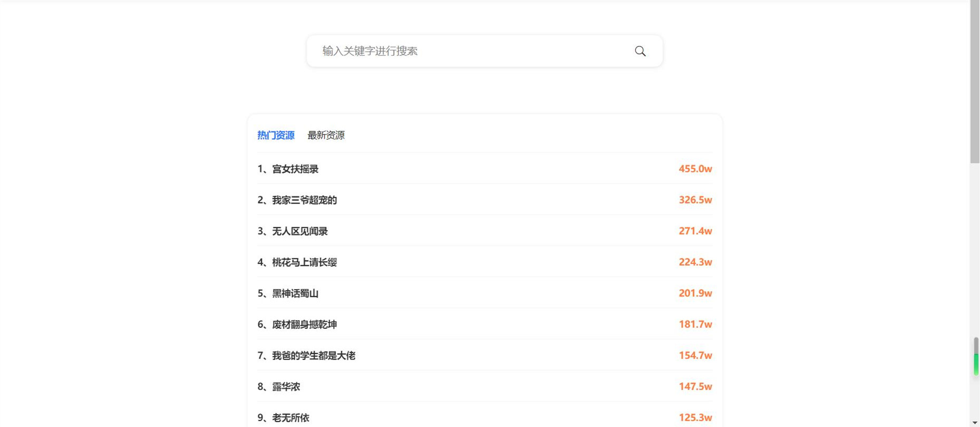This screenshot has width=980, height=427.
Task: Click the page vertical scrollbar thumb
Action: 975,82
